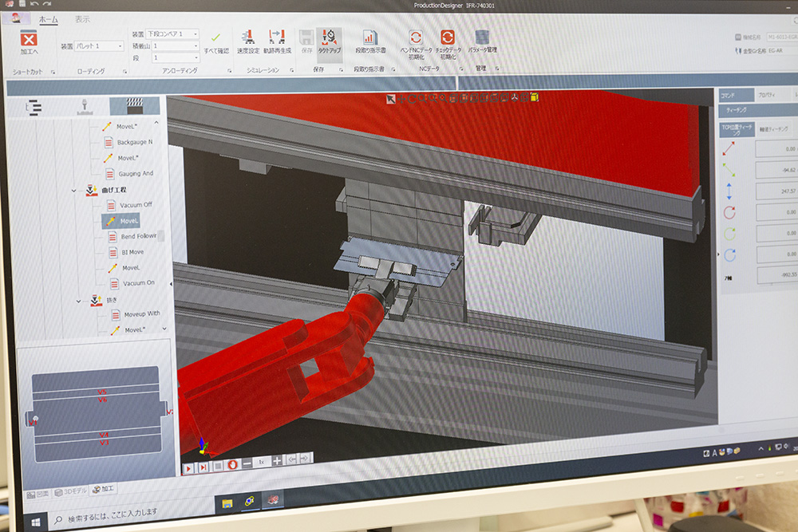The height and width of the screenshot is (532, 798).
Task: Click the red diagonal X-axis move icon
Action: (729, 148)
